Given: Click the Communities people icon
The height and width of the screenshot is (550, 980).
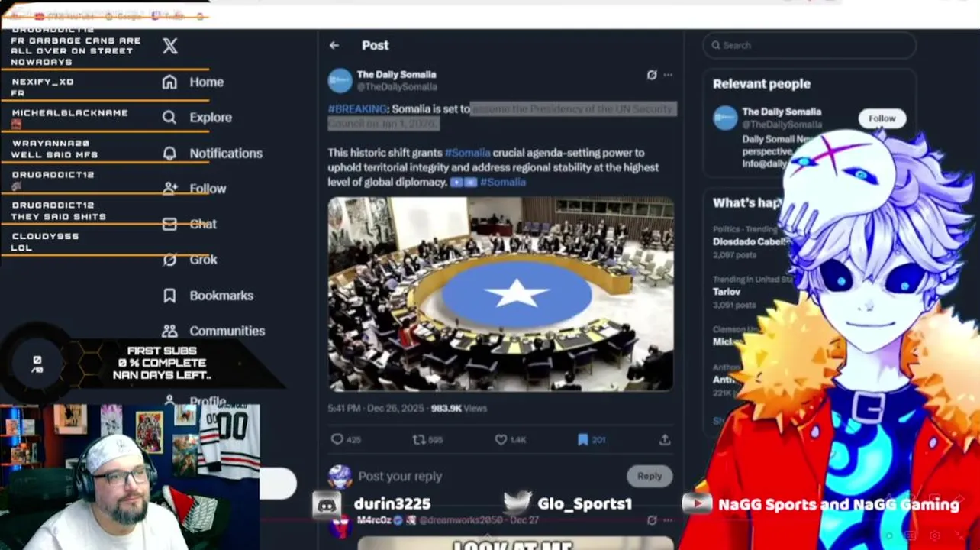Looking at the screenshot, I should click(x=169, y=331).
